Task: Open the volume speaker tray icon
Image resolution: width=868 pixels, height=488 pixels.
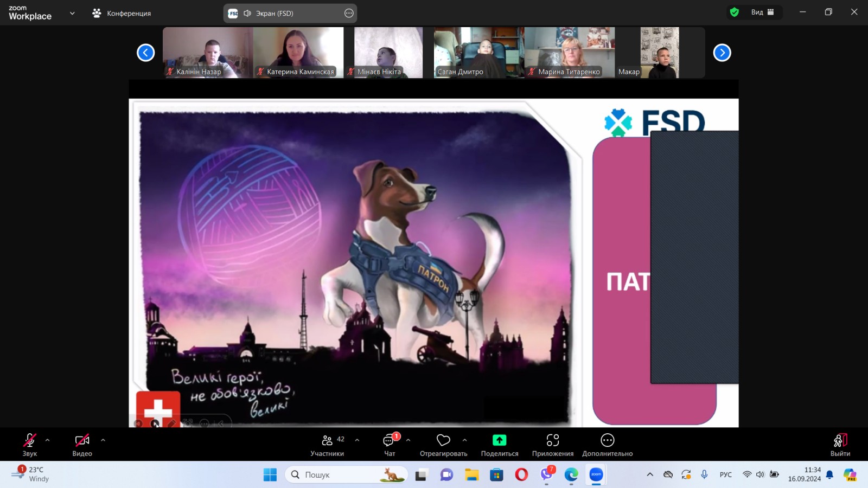Action: click(x=760, y=474)
